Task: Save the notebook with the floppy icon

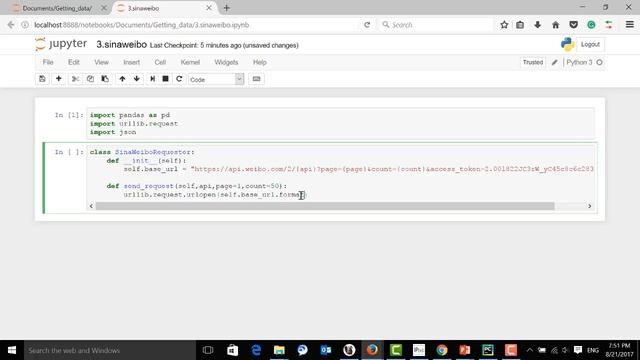Action: click(42, 79)
